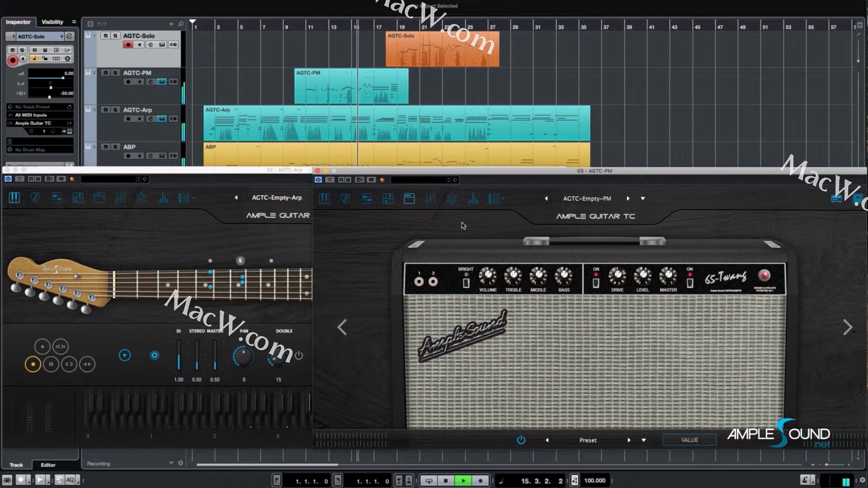Open the FX mixer icon in AGTC-Arp plugin
This screenshot has width=868, height=488.
[120, 198]
